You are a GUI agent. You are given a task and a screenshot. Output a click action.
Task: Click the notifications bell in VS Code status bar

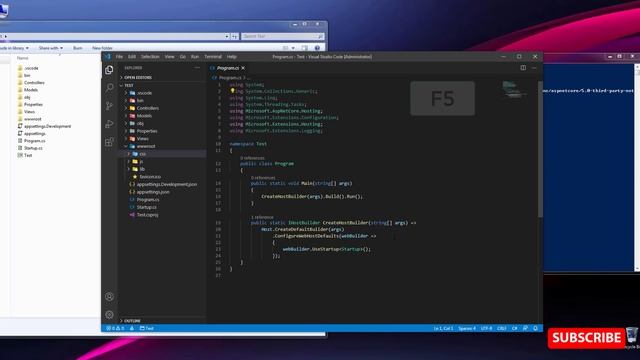pyautogui.click(x=536, y=328)
